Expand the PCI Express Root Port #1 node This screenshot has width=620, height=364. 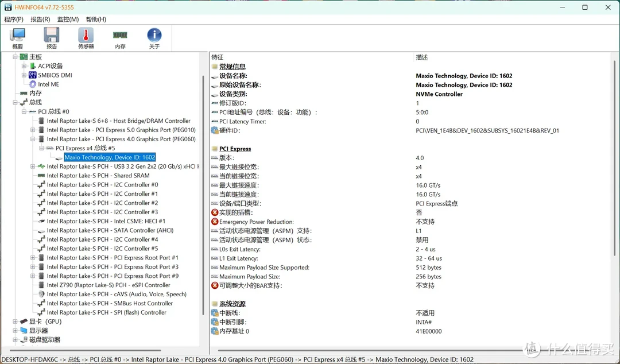33,258
